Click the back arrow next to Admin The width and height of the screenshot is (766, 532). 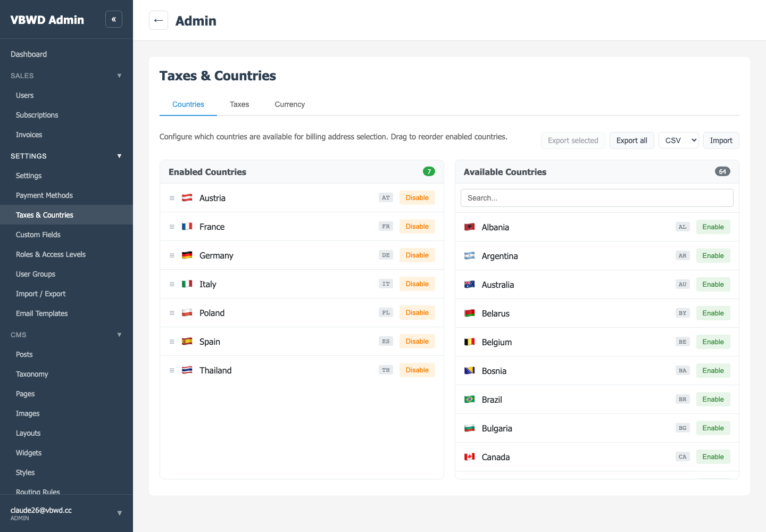(159, 20)
